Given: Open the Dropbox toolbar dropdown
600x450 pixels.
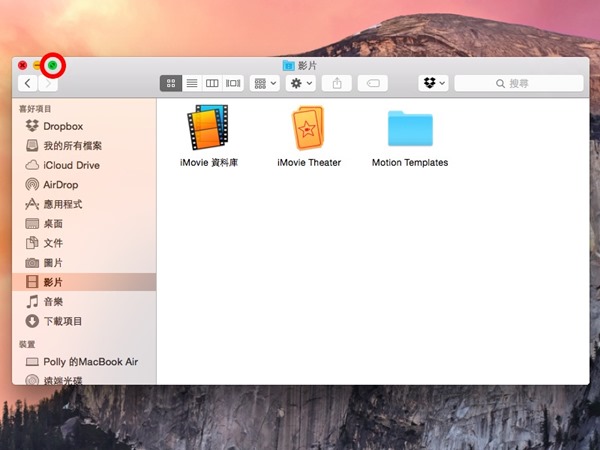Looking at the screenshot, I should click(433, 84).
